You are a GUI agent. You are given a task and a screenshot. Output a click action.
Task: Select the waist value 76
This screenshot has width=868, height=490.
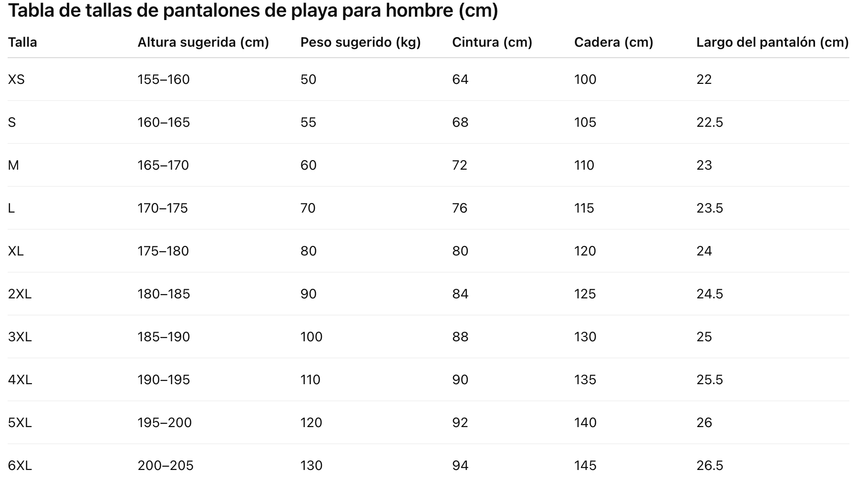[460, 208]
